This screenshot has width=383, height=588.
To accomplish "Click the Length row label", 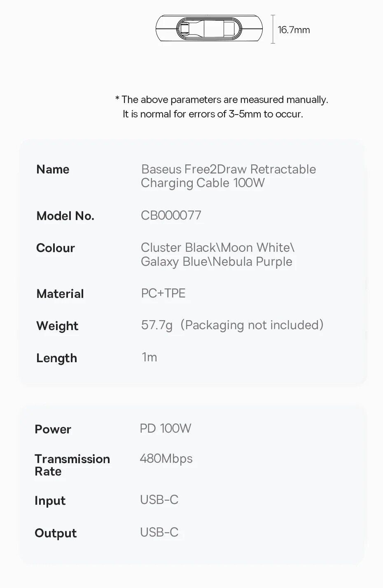I will pos(56,358).
